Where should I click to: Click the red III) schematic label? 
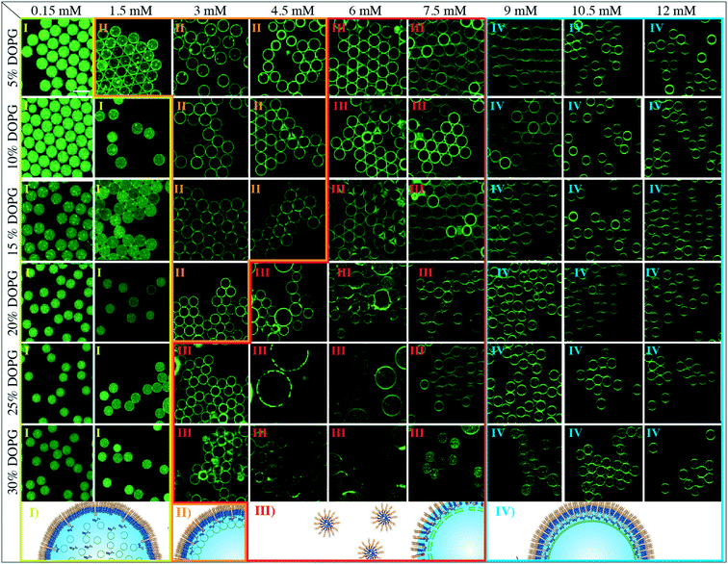265,511
